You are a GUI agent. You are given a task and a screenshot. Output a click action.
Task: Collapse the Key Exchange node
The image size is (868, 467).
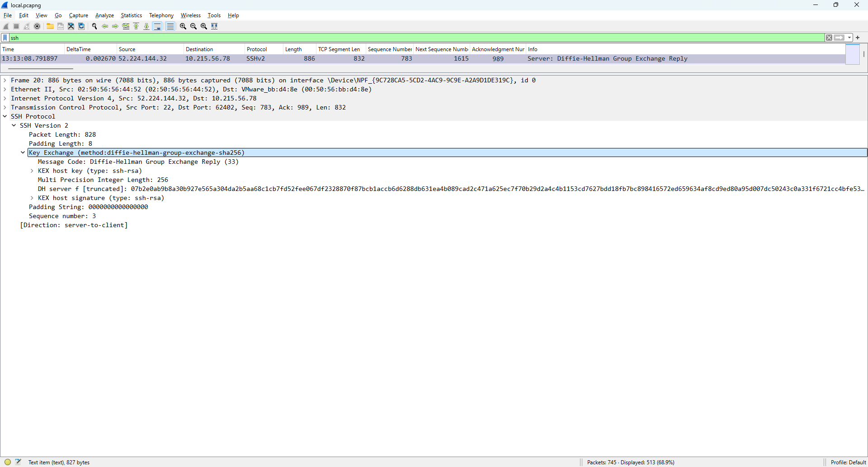pos(23,152)
